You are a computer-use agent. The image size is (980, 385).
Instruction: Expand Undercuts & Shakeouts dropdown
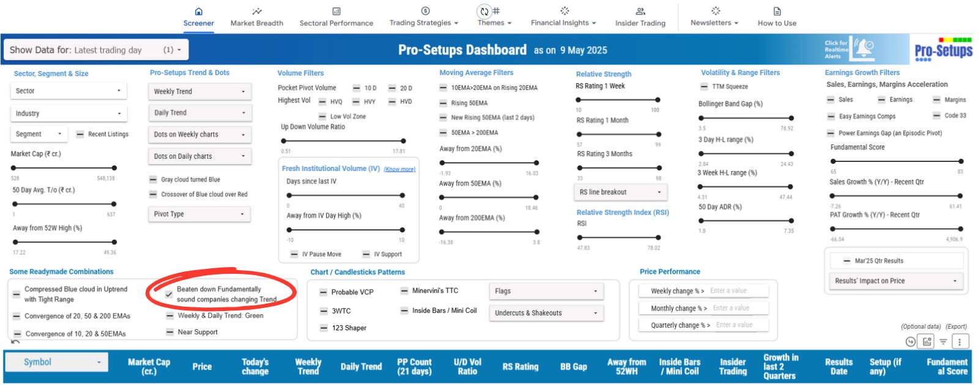546,313
